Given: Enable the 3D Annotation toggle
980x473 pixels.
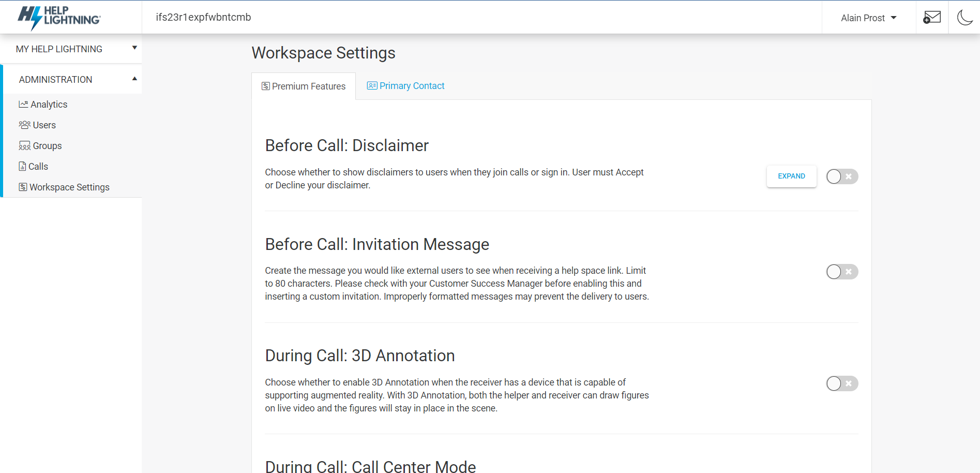Looking at the screenshot, I should tap(841, 383).
